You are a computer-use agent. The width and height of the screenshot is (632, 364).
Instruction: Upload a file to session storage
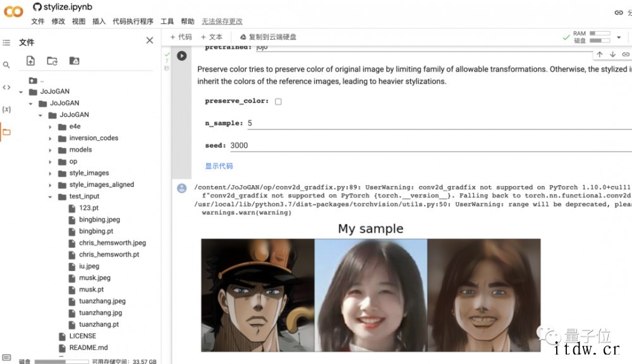tap(30, 61)
